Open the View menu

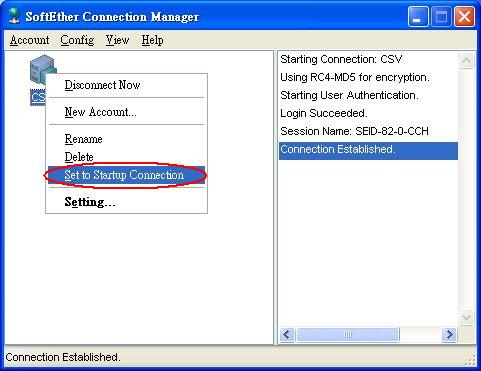point(117,40)
